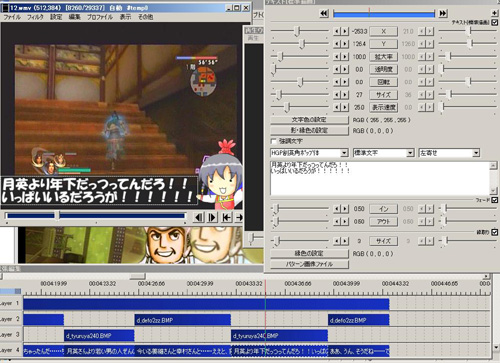Click into the subtitle text input box

(380, 178)
